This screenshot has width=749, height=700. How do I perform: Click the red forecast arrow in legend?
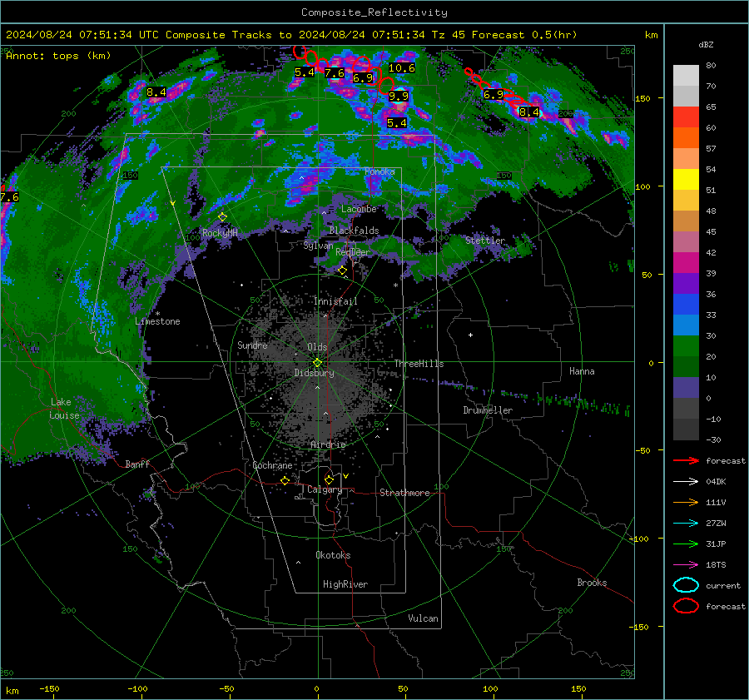tap(686, 460)
